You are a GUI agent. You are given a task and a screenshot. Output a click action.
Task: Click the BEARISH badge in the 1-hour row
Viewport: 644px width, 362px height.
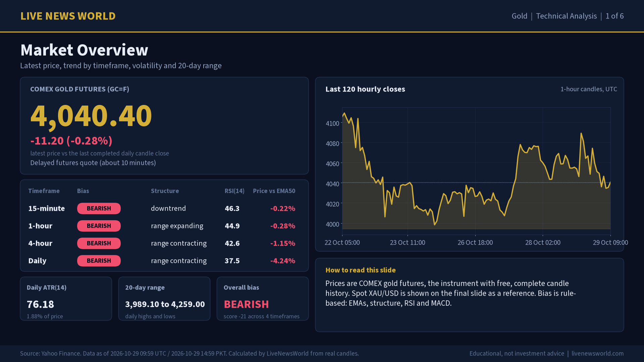tap(99, 226)
